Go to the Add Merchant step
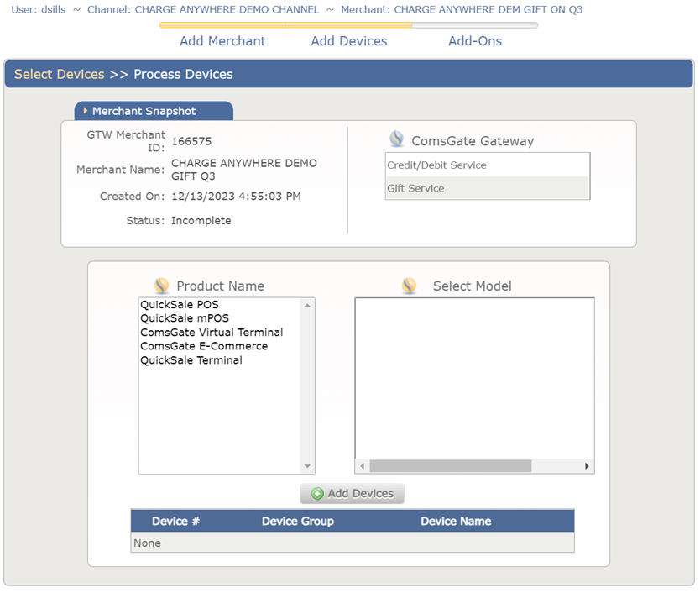The height and width of the screenshot is (593, 700). coord(222,41)
